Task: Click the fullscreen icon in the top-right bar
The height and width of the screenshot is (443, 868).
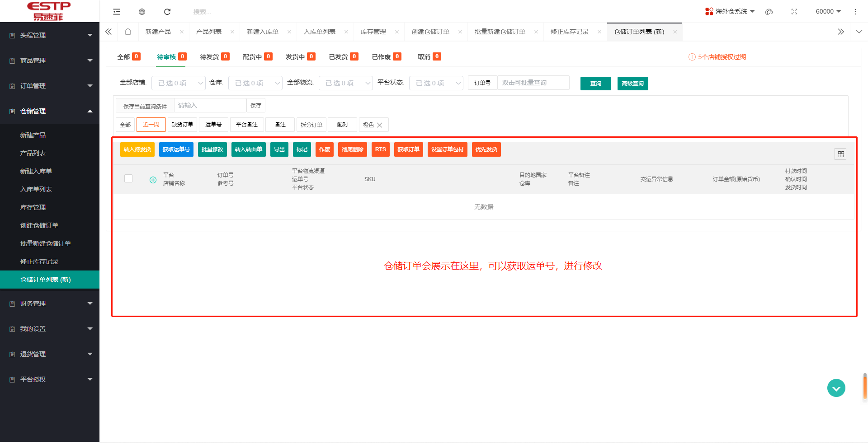Action: pyautogui.click(x=794, y=12)
